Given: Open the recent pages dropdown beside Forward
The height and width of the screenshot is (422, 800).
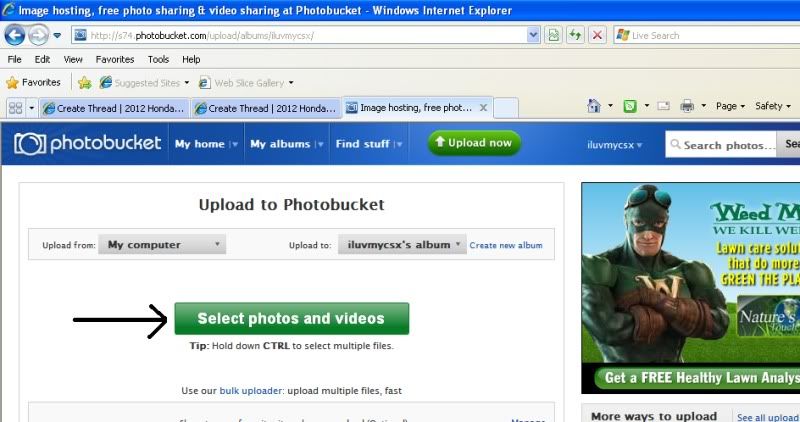Looking at the screenshot, I should (x=57, y=36).
